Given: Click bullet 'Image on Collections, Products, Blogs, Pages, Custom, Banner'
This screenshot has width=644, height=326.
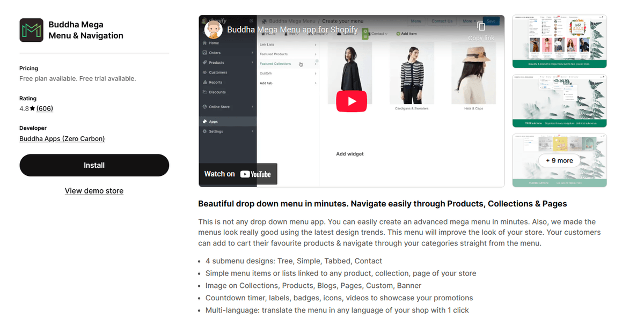Looking at the screenshot, I should (x=313, y=286).
